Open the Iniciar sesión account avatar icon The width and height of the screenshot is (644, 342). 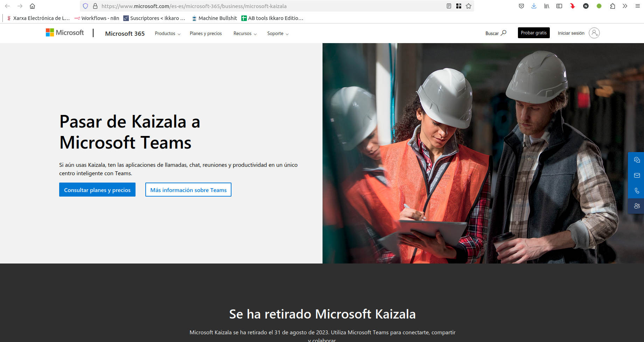[x=594, y=33]
